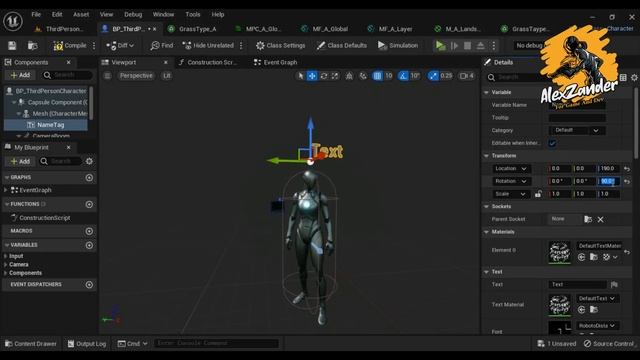Click the Eject from player button
This screenshot has height=360, width=640.
point(480,45)
